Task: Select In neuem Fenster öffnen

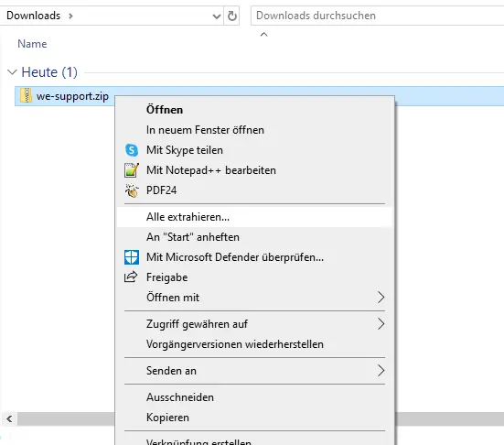Action: [255, 130]
